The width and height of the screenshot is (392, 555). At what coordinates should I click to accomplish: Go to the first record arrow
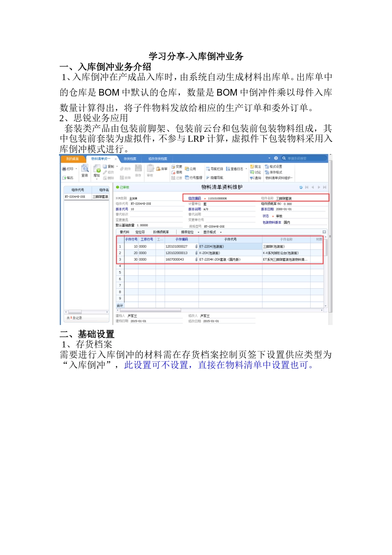pos(307,187)
